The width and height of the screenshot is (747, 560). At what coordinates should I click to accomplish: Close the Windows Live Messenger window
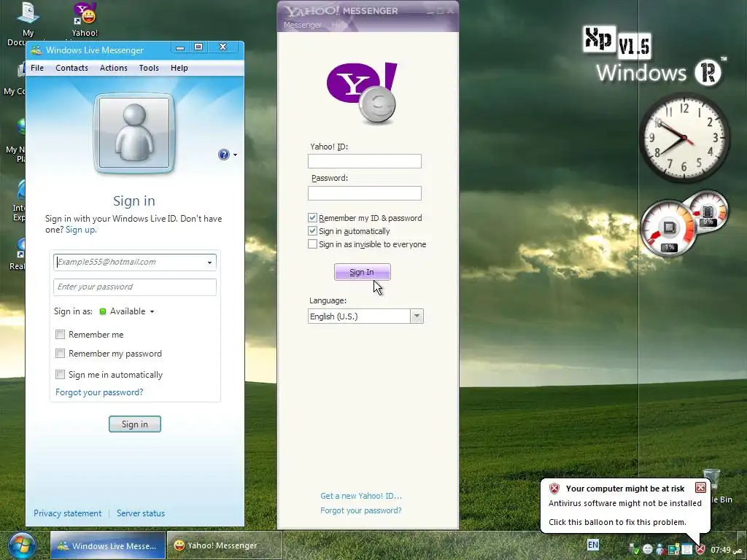[x=222, y=47]
